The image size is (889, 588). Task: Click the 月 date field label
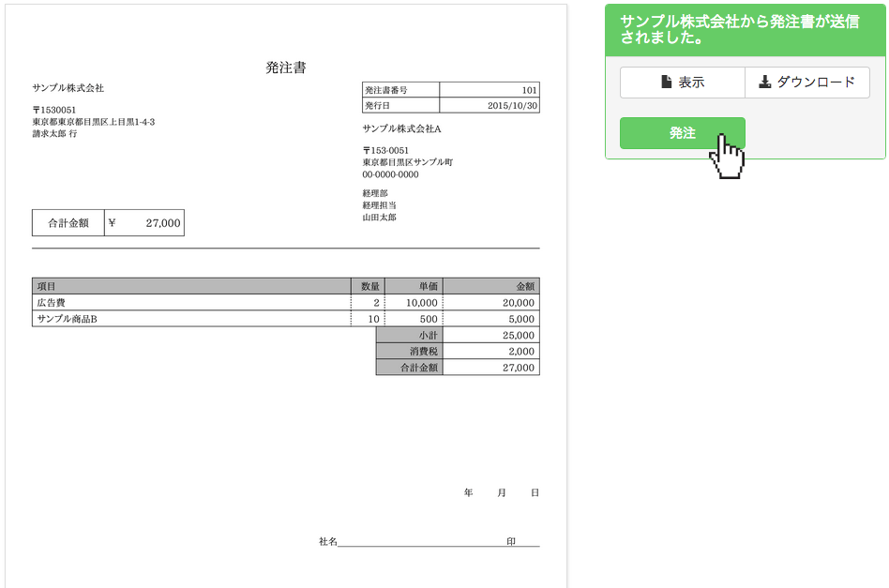click(501, 492)
